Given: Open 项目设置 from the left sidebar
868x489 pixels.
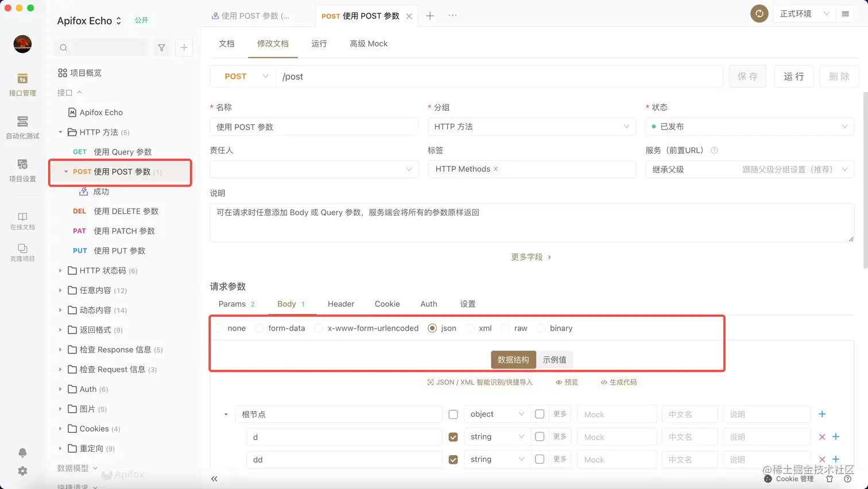Looking at the screenshot, I should coord(22,170).
